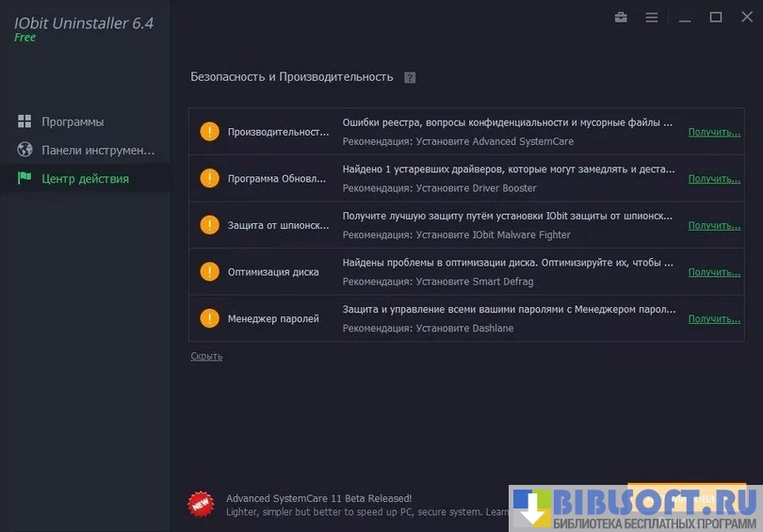This screenshot has height=532, width=763.
Task: Click Получить link for Smart Defrag
Action: click(714, 272)
